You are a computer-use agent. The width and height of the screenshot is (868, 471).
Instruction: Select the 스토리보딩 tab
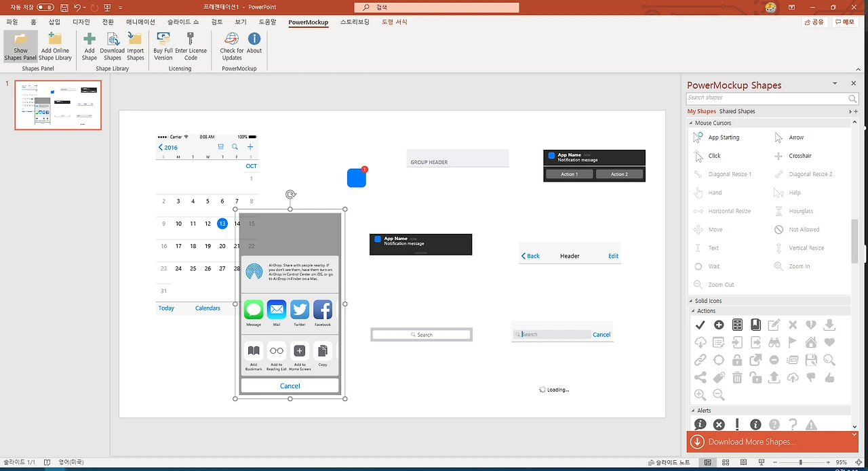point(355,22)
